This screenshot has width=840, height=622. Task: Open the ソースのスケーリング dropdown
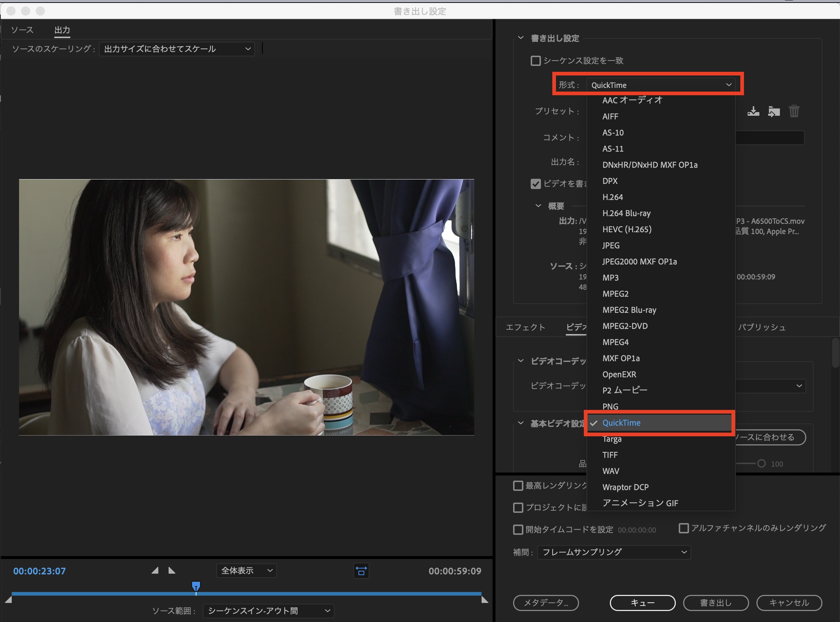[x=177, y=49]
